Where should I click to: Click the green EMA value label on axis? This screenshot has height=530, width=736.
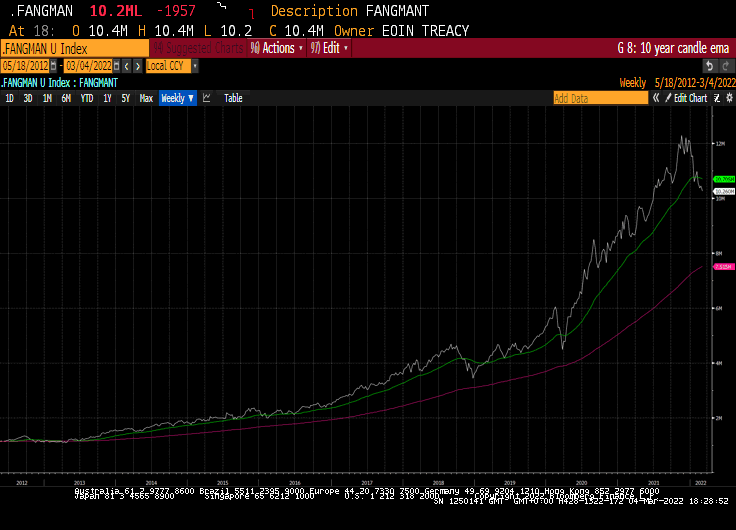point(724,179)
